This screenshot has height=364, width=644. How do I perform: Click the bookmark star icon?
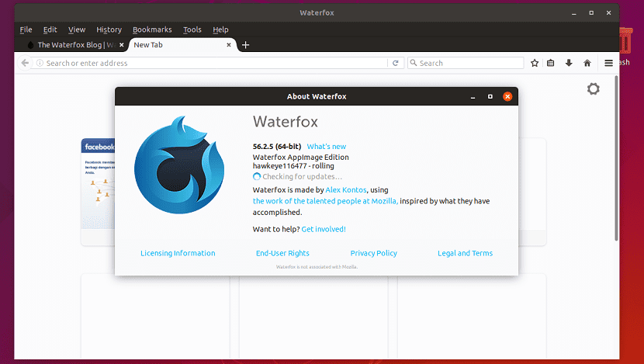coord(535,63)
